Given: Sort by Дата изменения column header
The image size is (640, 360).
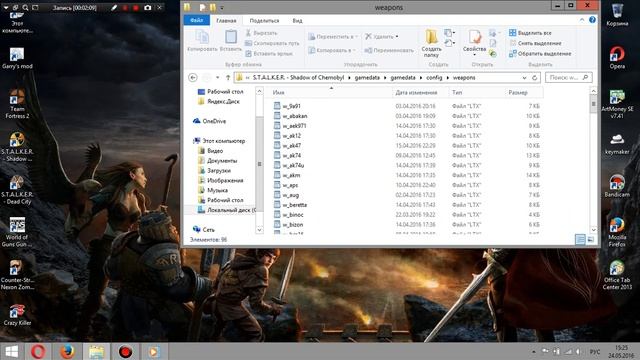Looking at the screenshot, I should point(416,93).
